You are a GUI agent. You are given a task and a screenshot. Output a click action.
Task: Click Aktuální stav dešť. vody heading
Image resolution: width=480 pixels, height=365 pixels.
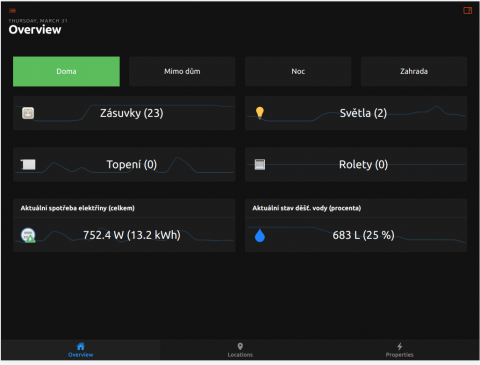tap(307, 208)
